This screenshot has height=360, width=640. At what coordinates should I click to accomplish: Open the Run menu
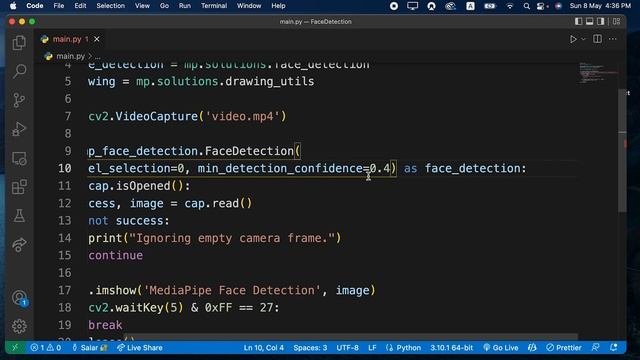(x=184, y=6)
